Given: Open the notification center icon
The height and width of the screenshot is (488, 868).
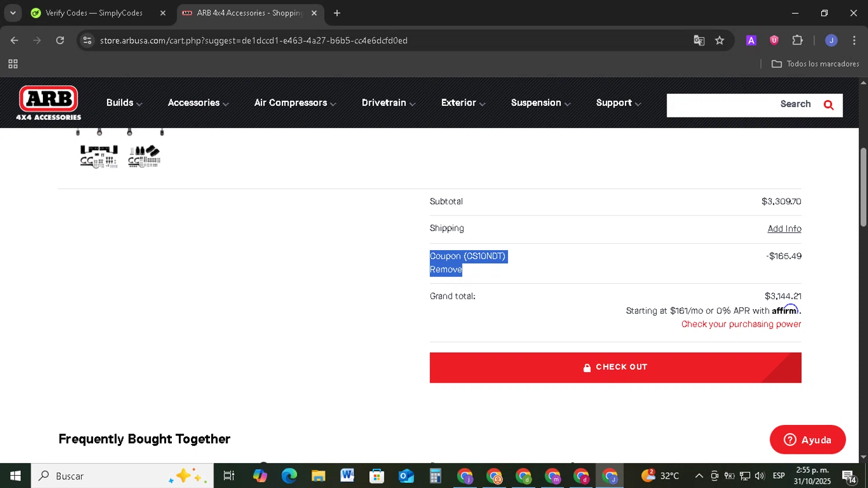Looking at the screenshot, I should (849, 476).
